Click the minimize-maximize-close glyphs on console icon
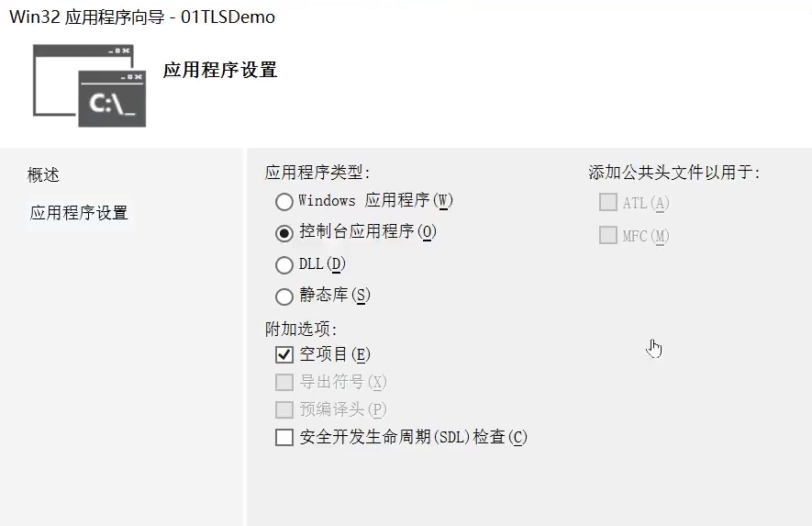The height and width of the screenshot is (526, 812). pos(128,78)
